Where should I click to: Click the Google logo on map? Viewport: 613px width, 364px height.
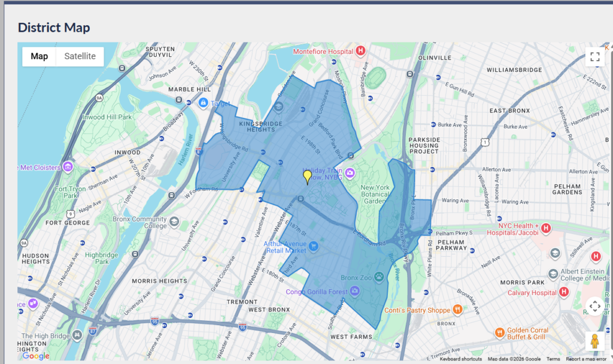coord(35,356)
